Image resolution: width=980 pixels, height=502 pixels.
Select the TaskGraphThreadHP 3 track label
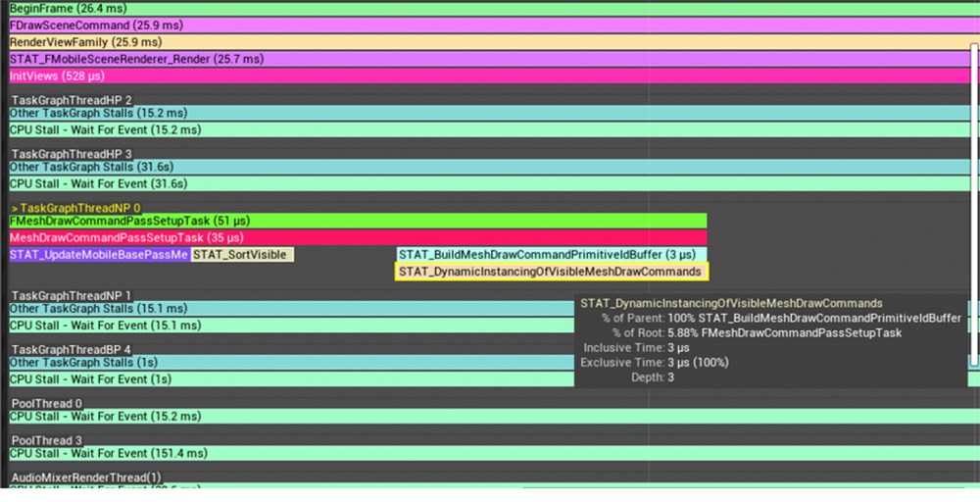pyautogui.click(x=72, y=154)
